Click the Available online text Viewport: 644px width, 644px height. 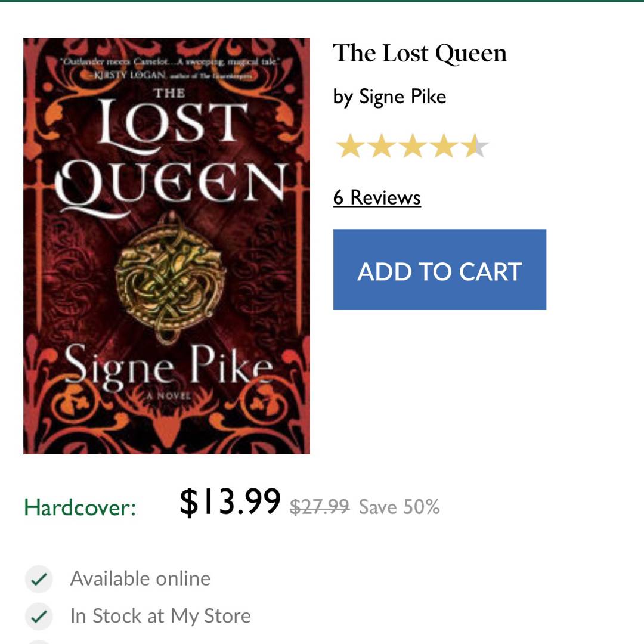pos(140,578)
